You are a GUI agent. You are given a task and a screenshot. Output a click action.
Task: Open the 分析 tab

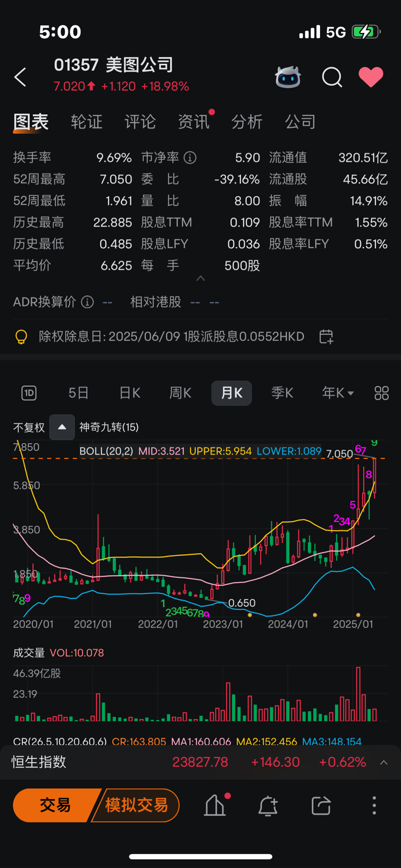(x=247, y=122)
